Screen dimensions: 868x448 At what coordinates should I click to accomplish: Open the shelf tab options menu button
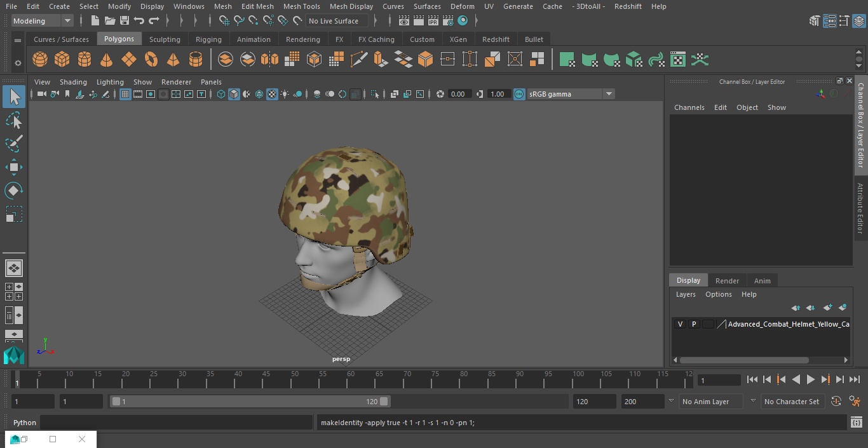click(18, 40)
